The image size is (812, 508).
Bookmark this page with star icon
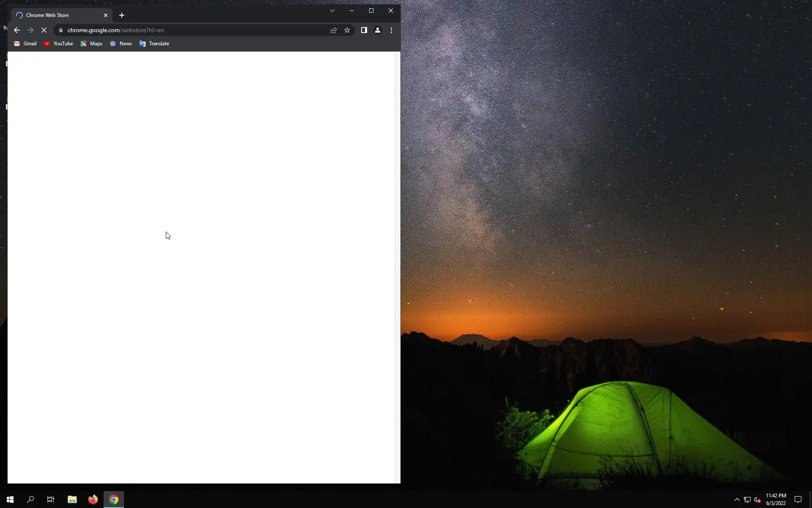point(347,30)
